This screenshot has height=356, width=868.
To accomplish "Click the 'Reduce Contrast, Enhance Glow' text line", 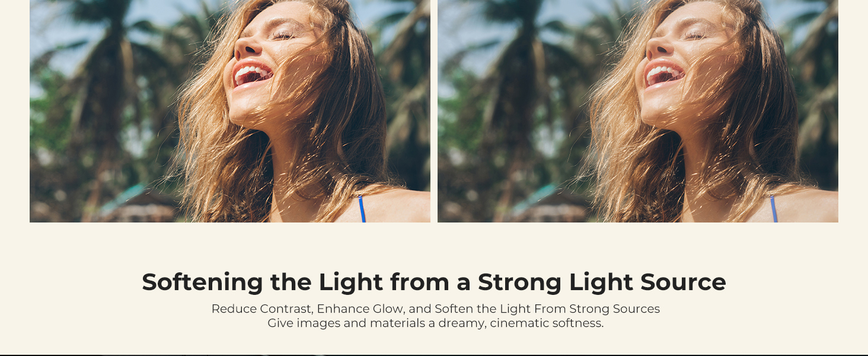I will [436, 309].
